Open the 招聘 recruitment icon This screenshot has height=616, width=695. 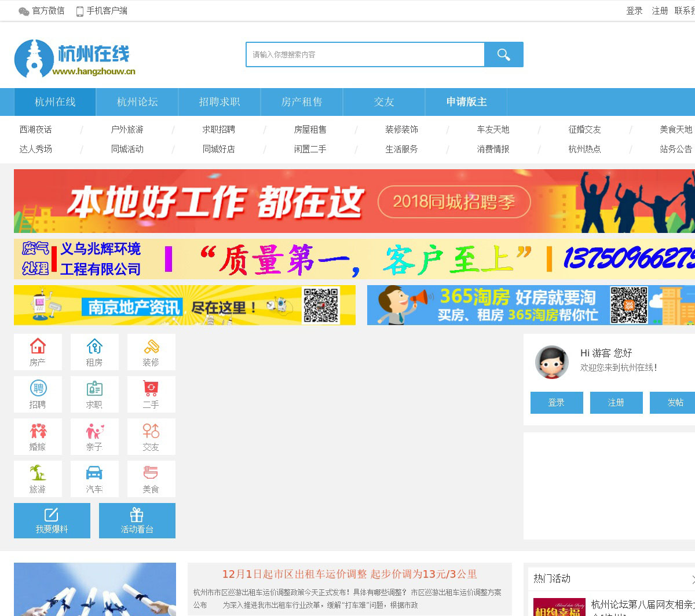[38, 389]
